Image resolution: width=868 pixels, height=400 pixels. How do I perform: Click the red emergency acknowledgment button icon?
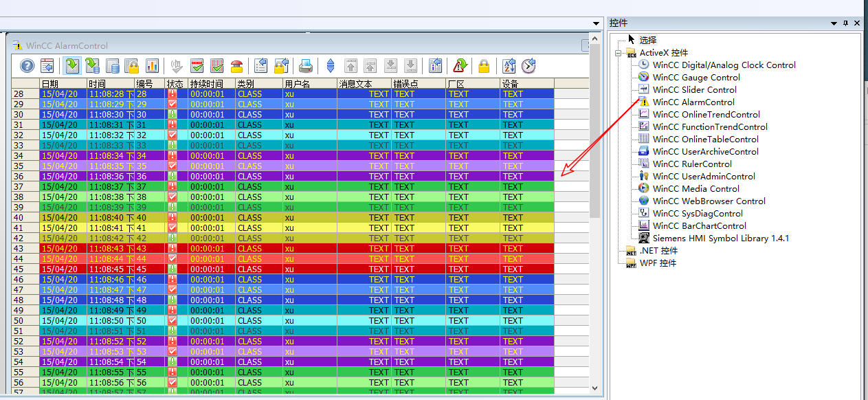pos(236,66)
